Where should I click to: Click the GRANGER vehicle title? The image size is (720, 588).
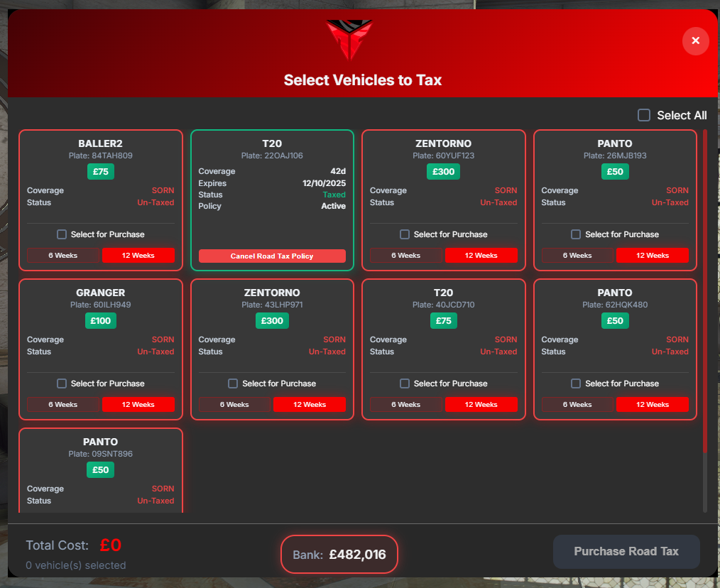click(x=101, y=293)
